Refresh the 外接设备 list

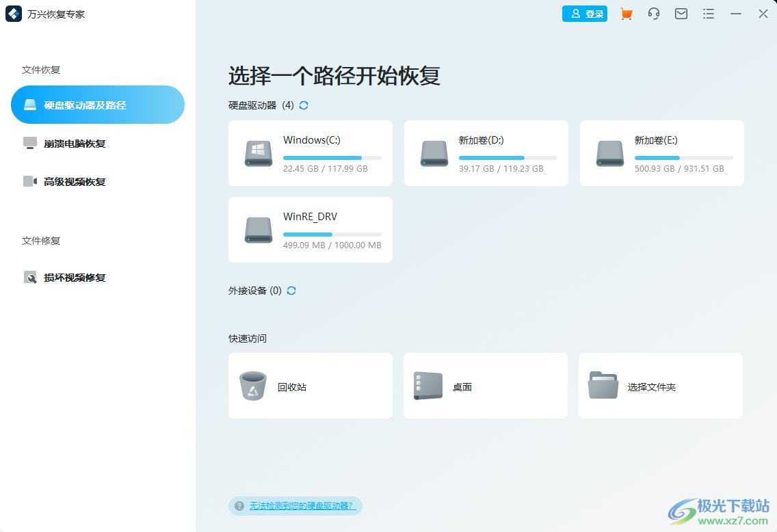click(291, 291)
